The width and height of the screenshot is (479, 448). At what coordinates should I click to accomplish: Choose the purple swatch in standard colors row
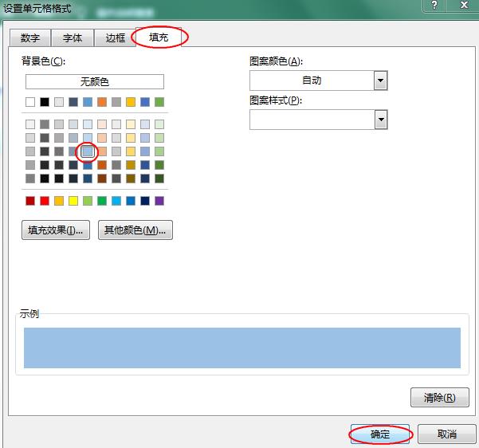(x=159, y=201)
